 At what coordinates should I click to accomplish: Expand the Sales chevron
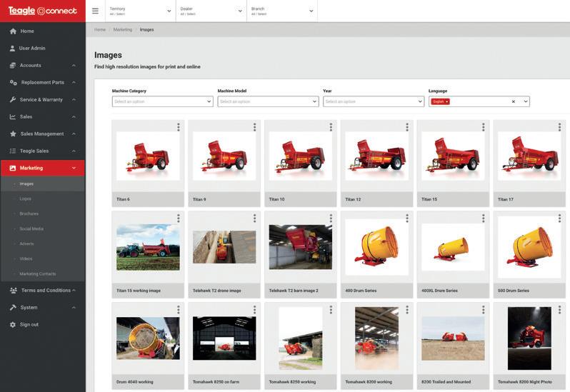click(x=74, y=116)
